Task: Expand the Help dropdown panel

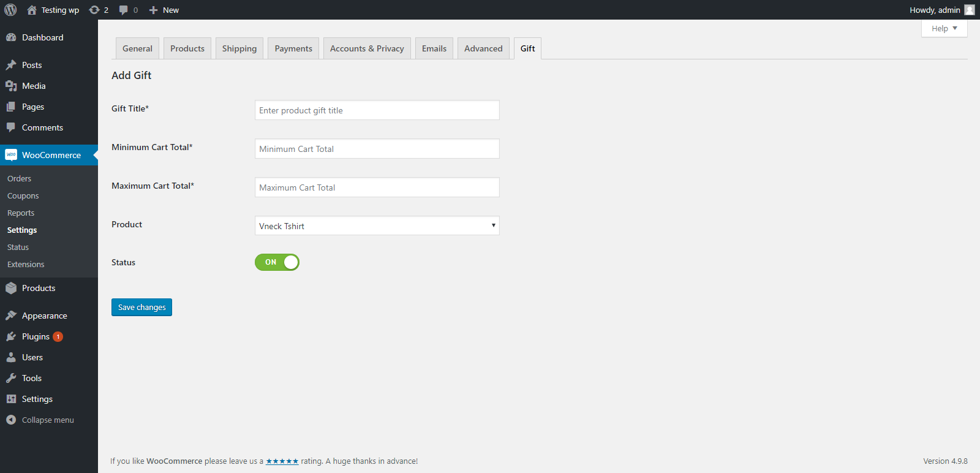Action: coord(944,28)
